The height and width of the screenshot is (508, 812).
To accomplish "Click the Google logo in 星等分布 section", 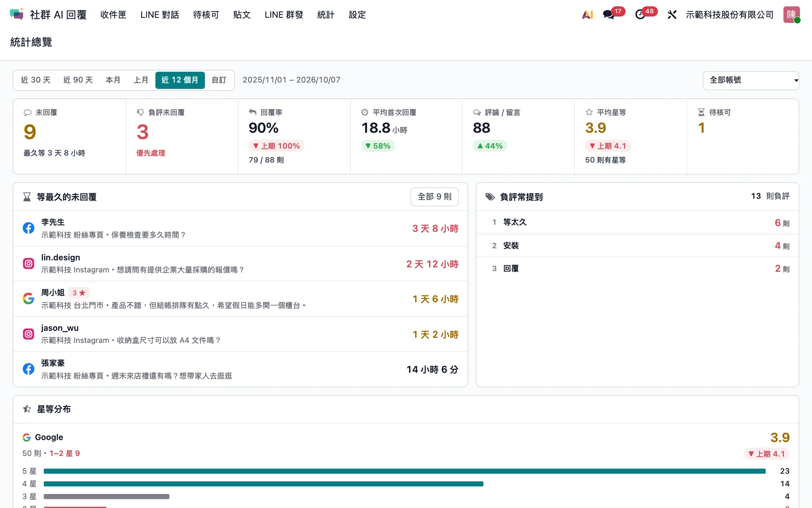I will click(x=27, y=437).
